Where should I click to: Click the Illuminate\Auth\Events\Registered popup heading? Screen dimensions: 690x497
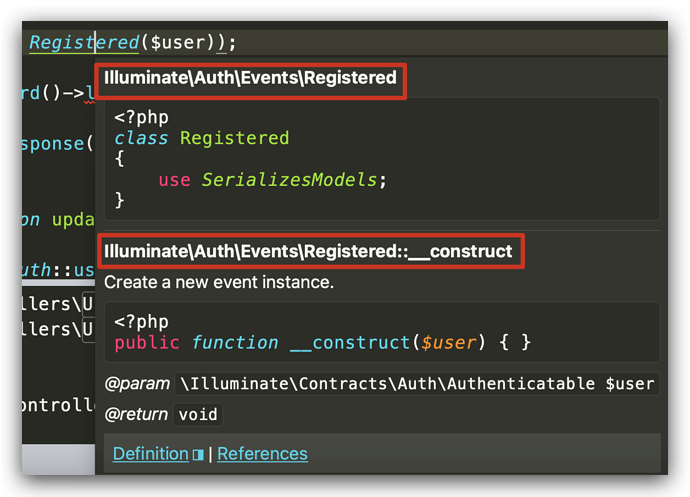coord(250,77)
